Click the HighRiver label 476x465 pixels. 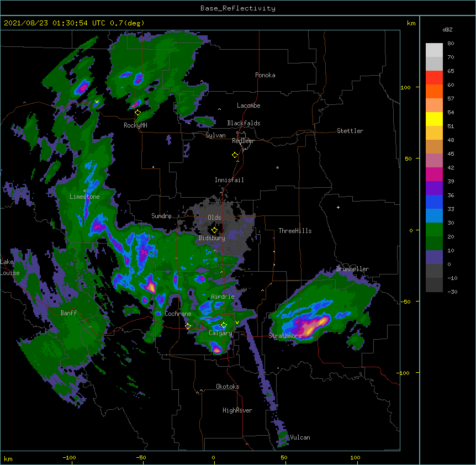click(237, 410)
